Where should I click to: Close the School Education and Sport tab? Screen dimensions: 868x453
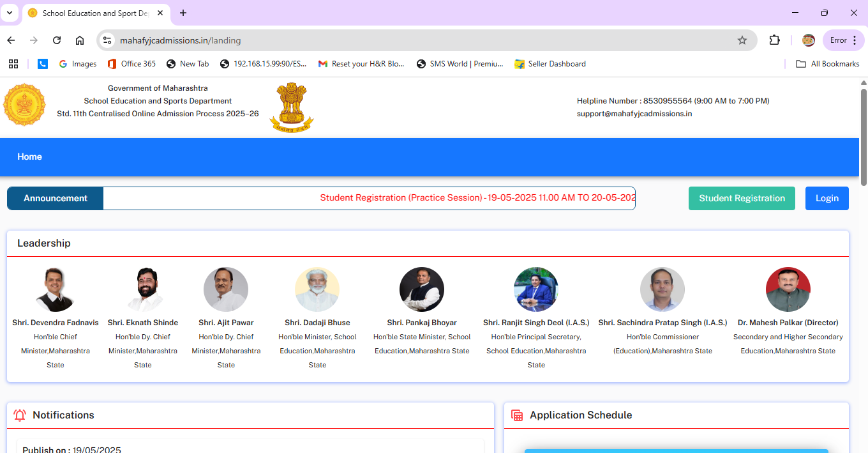[x=160, y=13]
